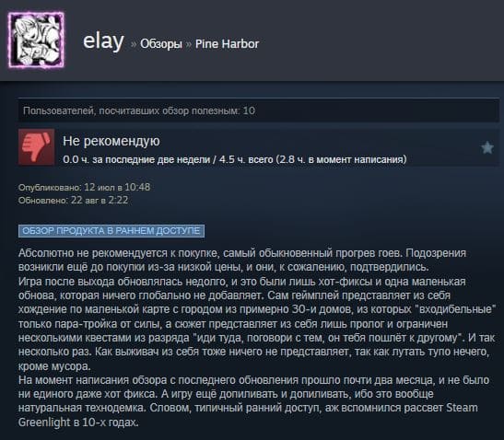Image resolution: width=504 pixels, height=440 pixels.
Task: Go to the Pine Harbor game page
Action: coord(227,44)
